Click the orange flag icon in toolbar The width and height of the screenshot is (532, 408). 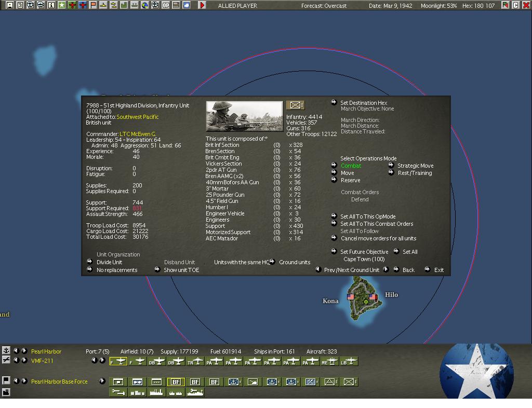click(93, 5)
